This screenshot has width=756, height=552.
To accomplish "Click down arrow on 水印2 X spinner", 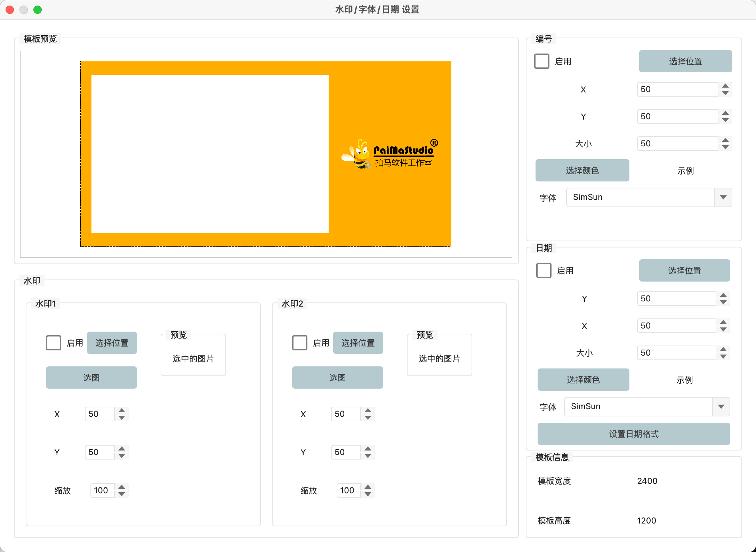I will pyautogui.click(x=368, y=418).
